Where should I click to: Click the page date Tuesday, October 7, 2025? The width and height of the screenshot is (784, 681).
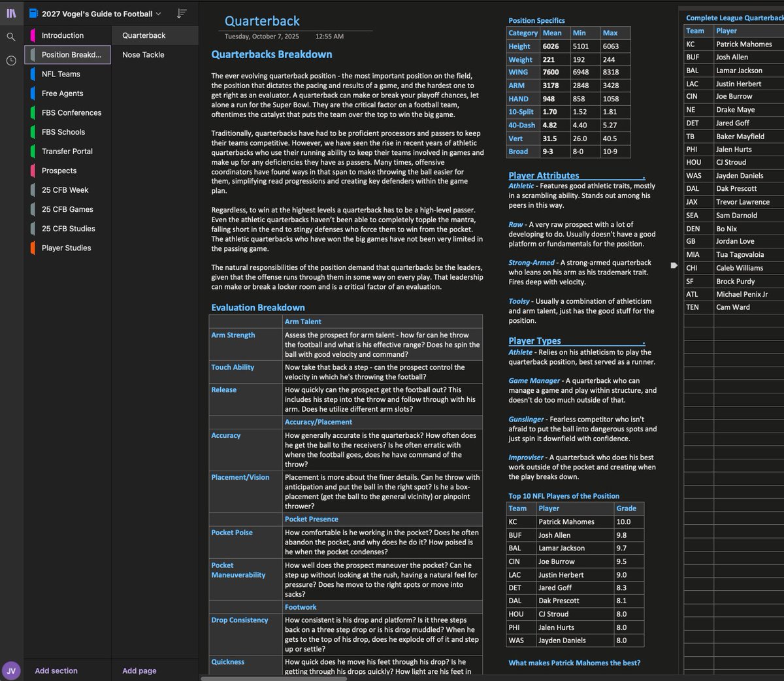[262, 37]
